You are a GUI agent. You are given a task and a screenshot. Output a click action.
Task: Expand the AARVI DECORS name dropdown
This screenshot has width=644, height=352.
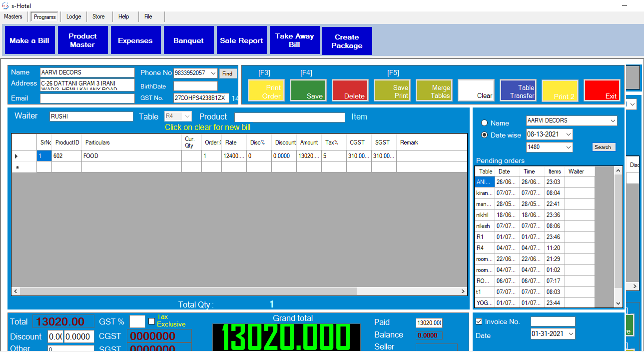(x=613, y=121)
